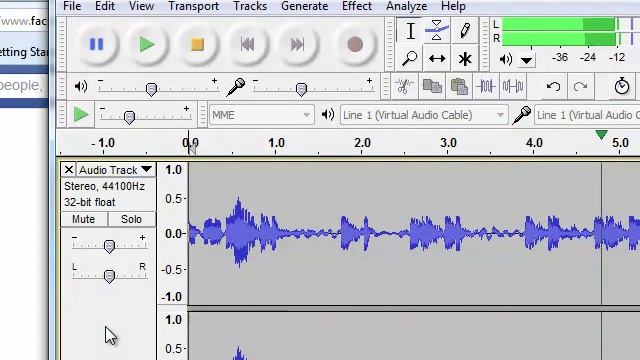
Task: Open the Transport menu
Action: (193, 6)
